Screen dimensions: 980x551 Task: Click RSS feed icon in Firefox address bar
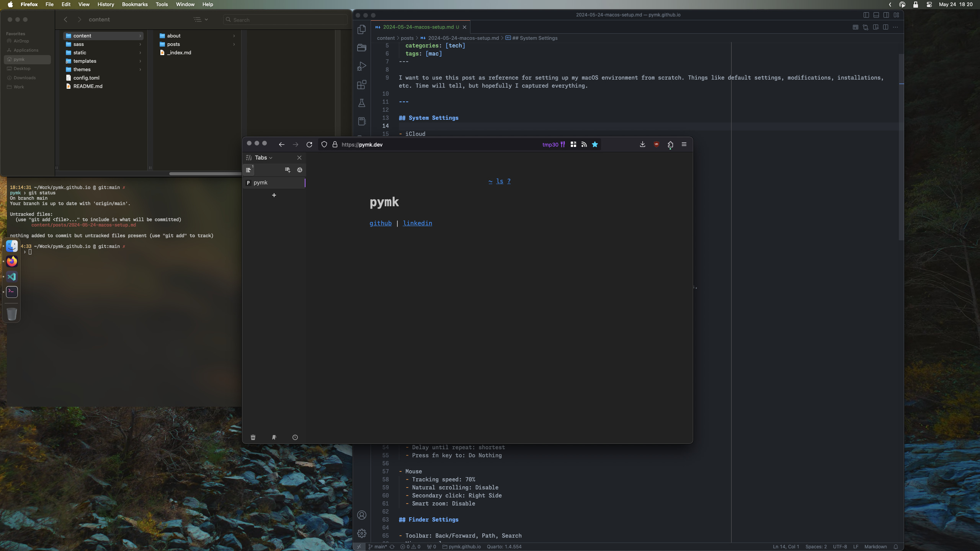(584, 144)
